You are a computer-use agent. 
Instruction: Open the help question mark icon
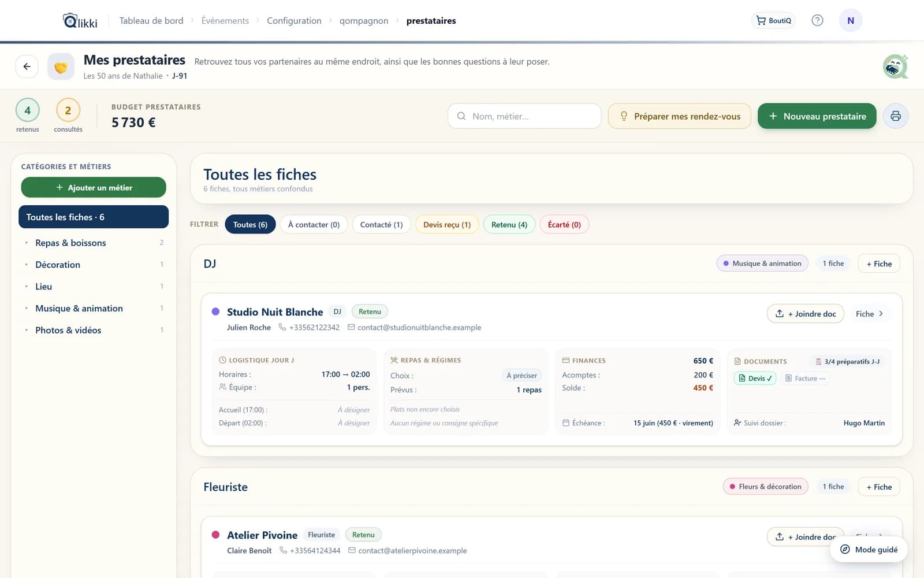point(817,20)
